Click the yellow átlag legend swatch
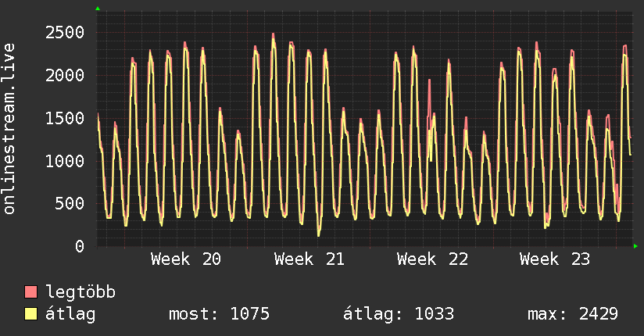This screenshot has width=644, height=336. tap(30, 313)
